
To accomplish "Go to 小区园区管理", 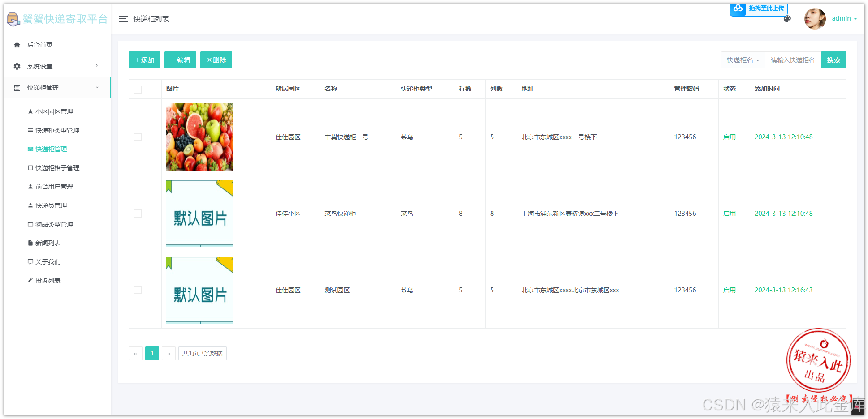I will (x=54, y=111).
